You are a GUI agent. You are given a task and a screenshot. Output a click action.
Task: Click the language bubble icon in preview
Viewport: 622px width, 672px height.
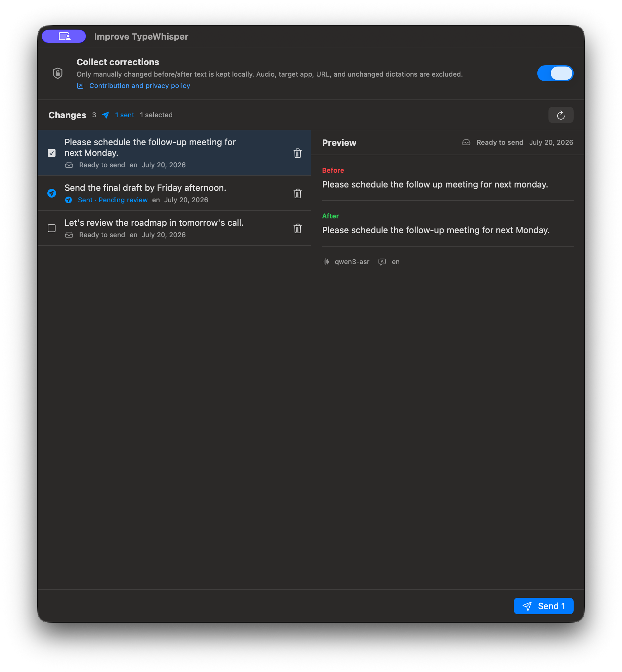382,262
